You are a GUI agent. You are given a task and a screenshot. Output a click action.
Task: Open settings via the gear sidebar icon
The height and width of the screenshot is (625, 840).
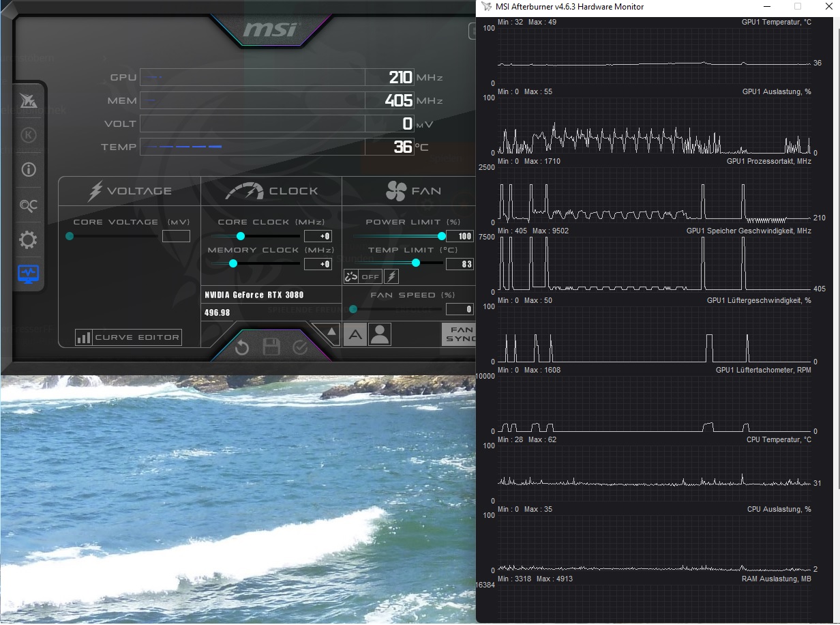coord(29,240)
